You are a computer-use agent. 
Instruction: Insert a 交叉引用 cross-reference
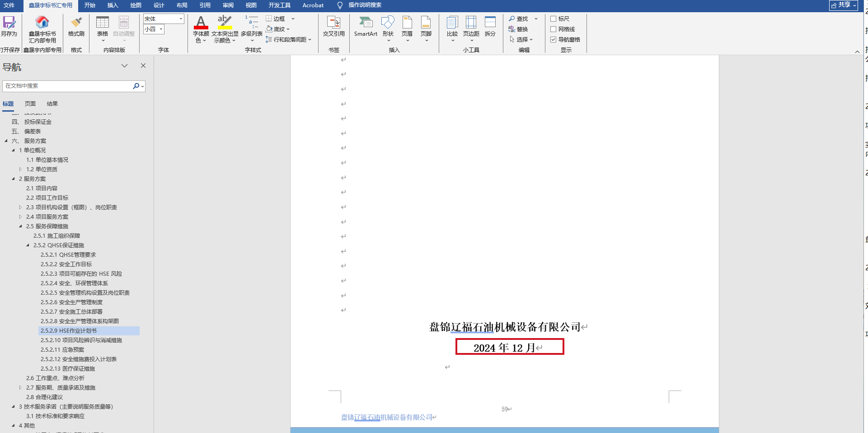334,26
